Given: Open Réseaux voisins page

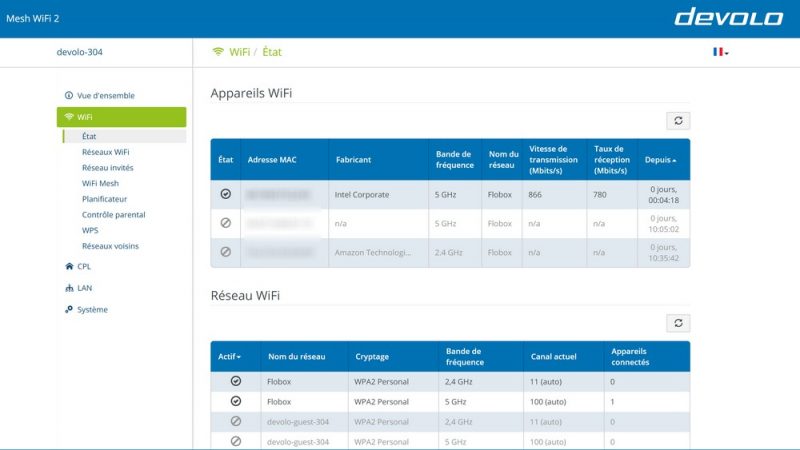Looking at the screenshot, I should tap(110, 246).
